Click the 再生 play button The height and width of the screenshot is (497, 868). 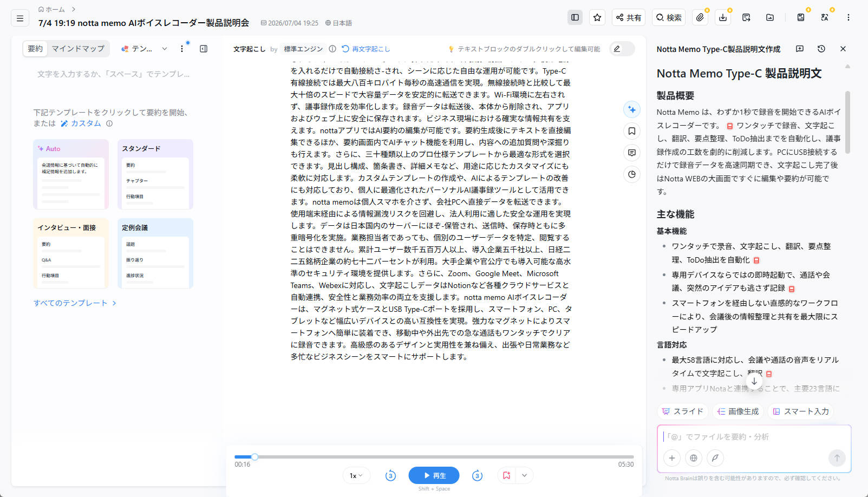click(x=434, y=475)
